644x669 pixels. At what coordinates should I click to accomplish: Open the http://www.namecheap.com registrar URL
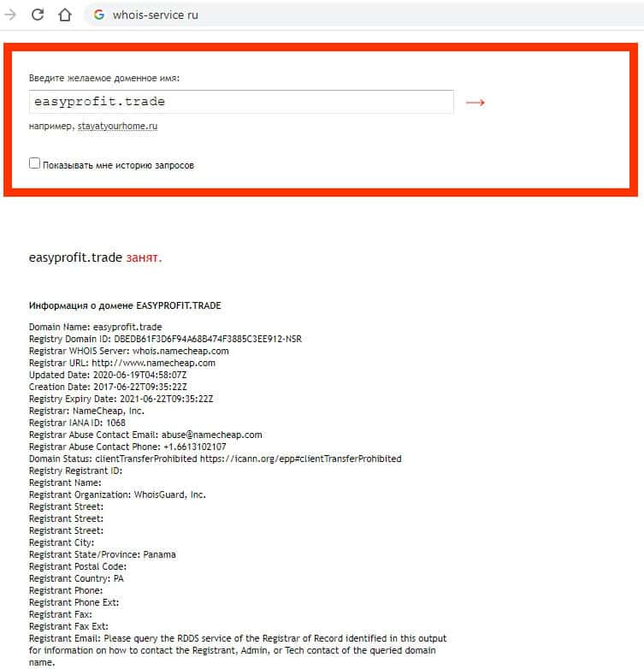pos(154,363)
